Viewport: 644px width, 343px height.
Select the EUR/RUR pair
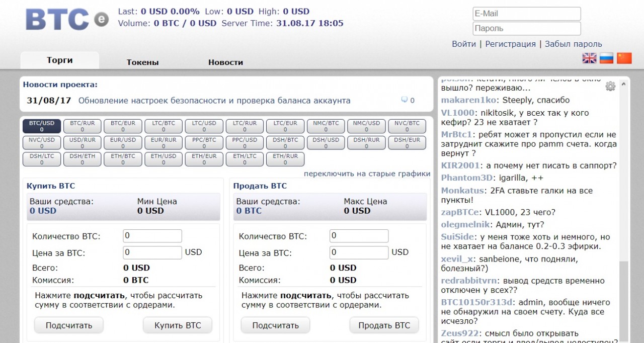coord(164,143)
